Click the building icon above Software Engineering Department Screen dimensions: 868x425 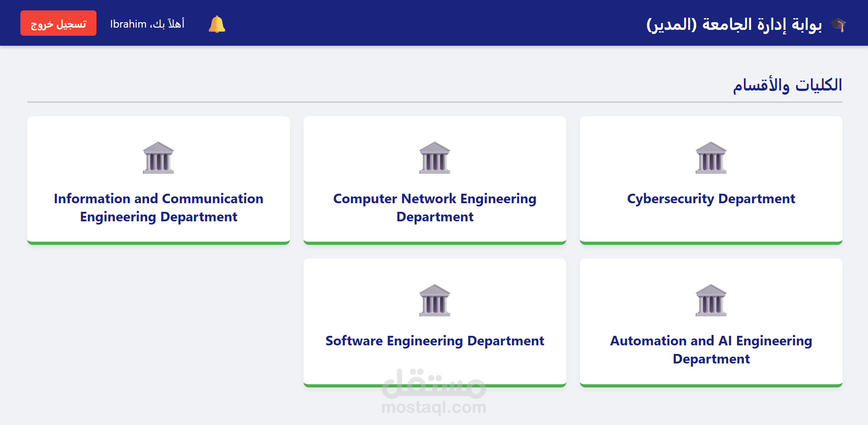[434, 300]
